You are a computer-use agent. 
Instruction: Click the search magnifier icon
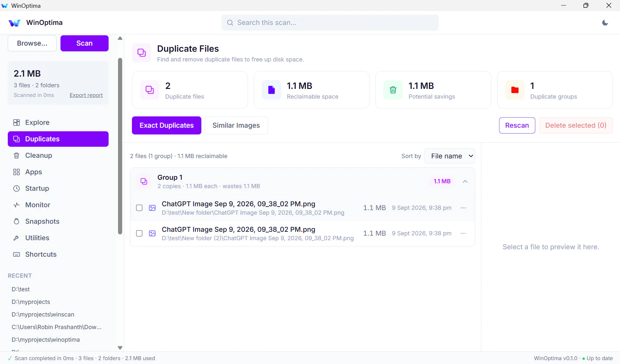point(230,23)
